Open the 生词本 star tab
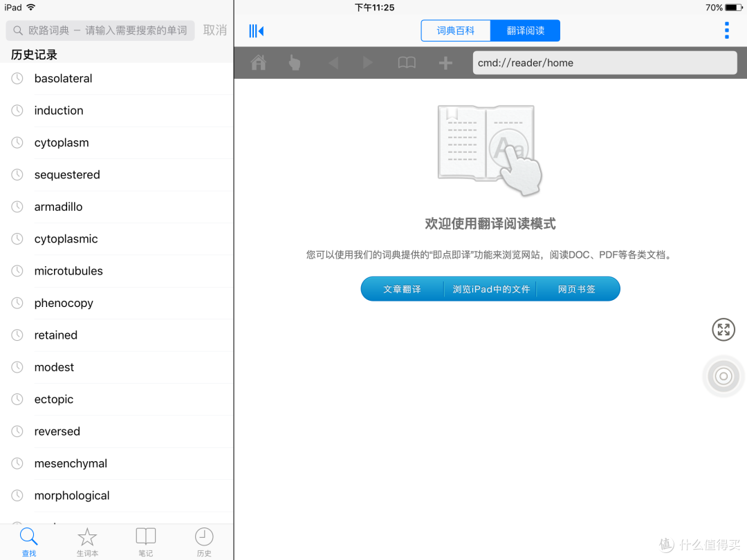The image size is (747, 560). pyautogui.click(x=87, y=542)
